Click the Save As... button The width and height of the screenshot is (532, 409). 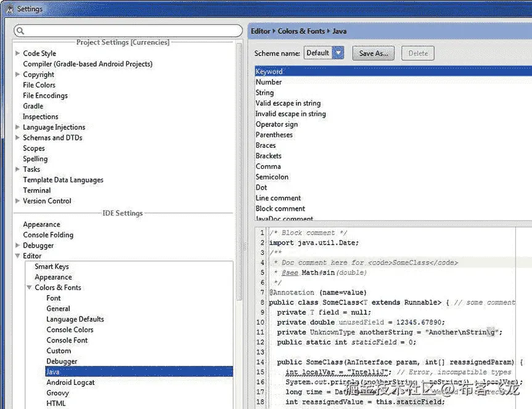pyautogui.click(x=373, y=53)
